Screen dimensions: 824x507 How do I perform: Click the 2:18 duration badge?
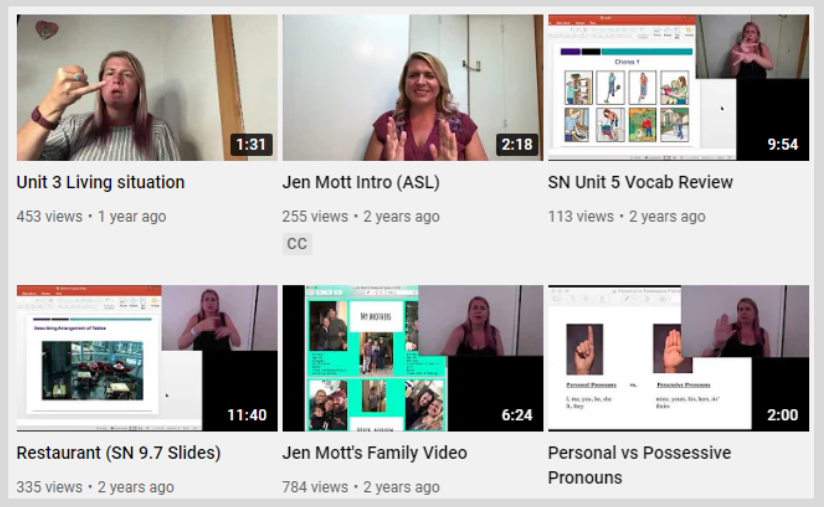tap(517, 144)
